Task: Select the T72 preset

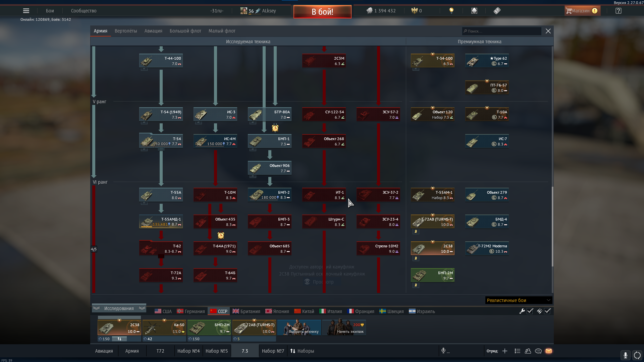Action: click(160, 351)
